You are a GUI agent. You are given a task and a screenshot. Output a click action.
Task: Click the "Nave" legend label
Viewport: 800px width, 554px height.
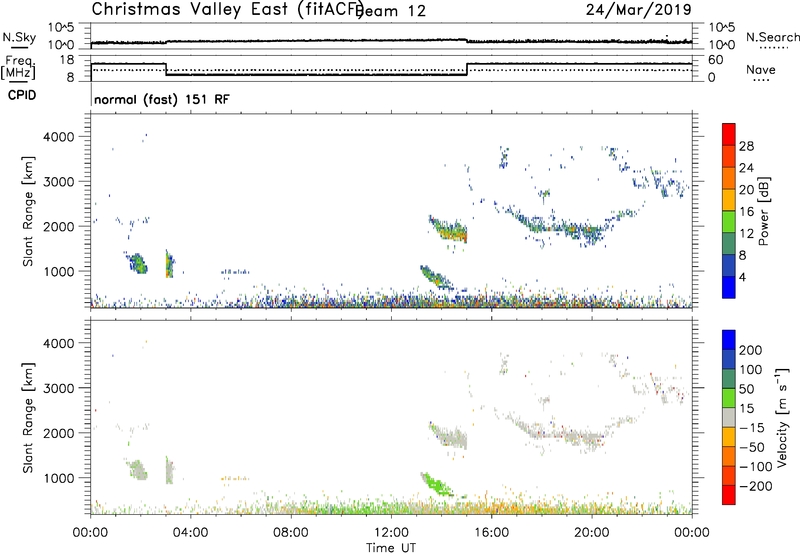[x=761, y=70]
